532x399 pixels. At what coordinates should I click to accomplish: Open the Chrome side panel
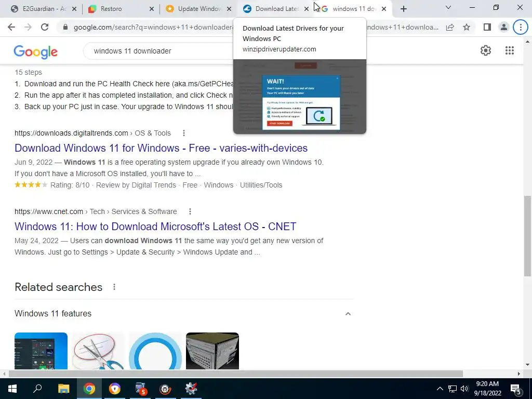pos(487,27)
